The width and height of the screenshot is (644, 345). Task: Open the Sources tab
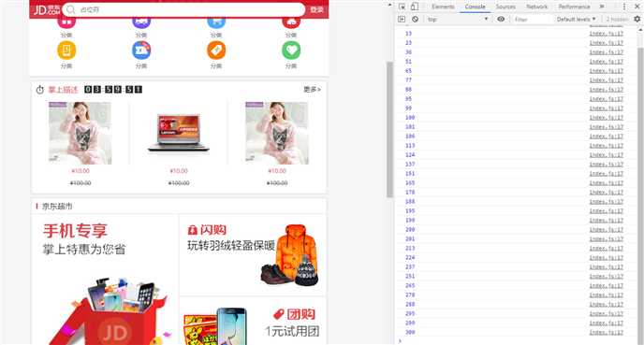(x=505, y=7)
